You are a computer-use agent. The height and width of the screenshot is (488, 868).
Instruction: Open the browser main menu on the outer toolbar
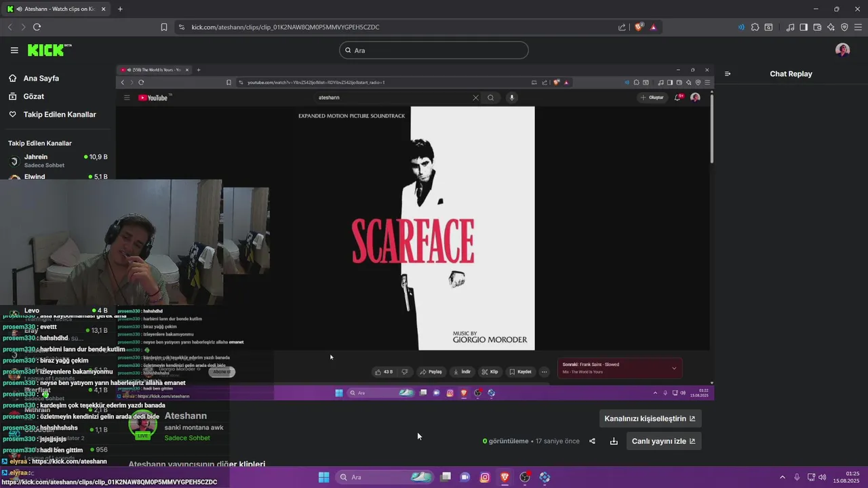click(x=858, y=27)
